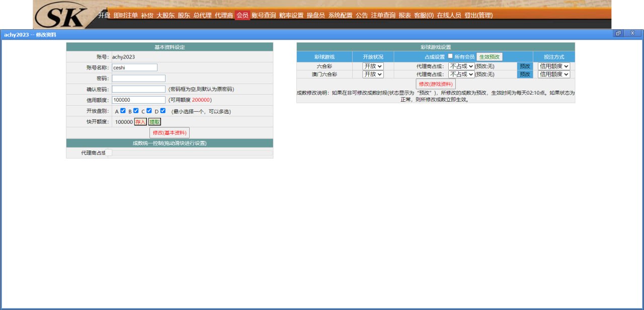Open the 会员 menu item
Image resolution: width=644 pixels, height=310 pixels.
click(242, 15)
